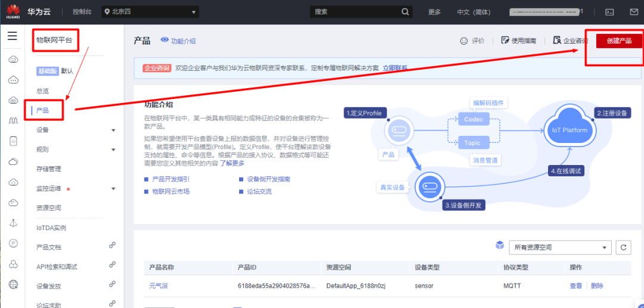Click the triangle network sidebar icon

(x=13, y=223)
